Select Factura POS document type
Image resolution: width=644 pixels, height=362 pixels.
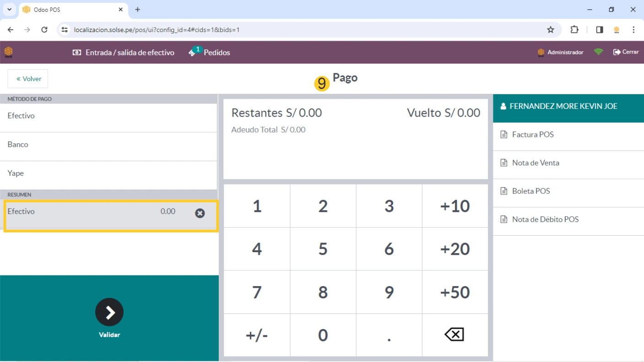[533, 135]
